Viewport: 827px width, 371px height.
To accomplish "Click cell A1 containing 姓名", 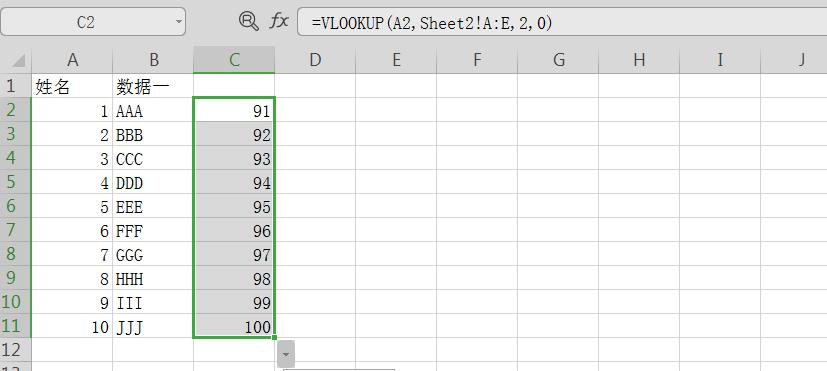I will coord(72,86).
